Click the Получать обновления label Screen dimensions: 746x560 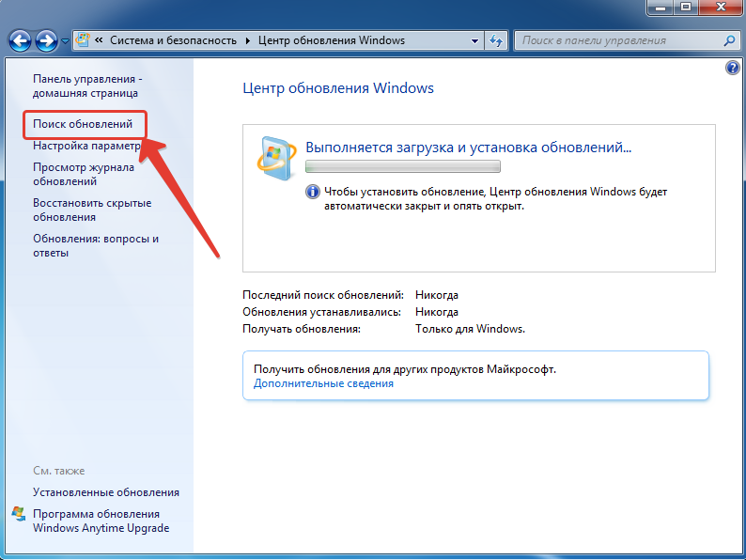(302, 329)
